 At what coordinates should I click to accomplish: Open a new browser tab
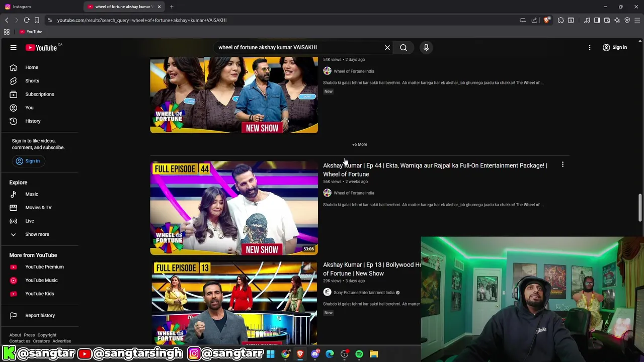[x=172, y=7]
